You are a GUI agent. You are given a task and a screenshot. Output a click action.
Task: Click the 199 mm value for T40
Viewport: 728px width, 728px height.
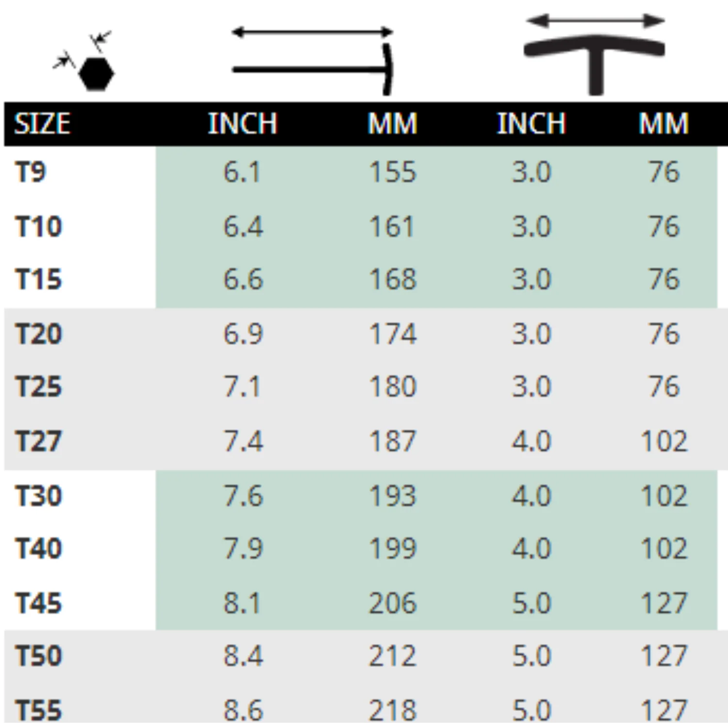click(393, 549)
